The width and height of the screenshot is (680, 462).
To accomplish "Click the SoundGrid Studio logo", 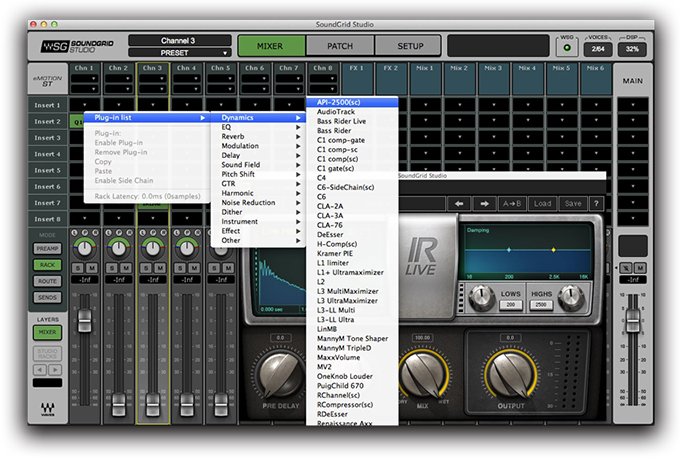I will (77, 46).
